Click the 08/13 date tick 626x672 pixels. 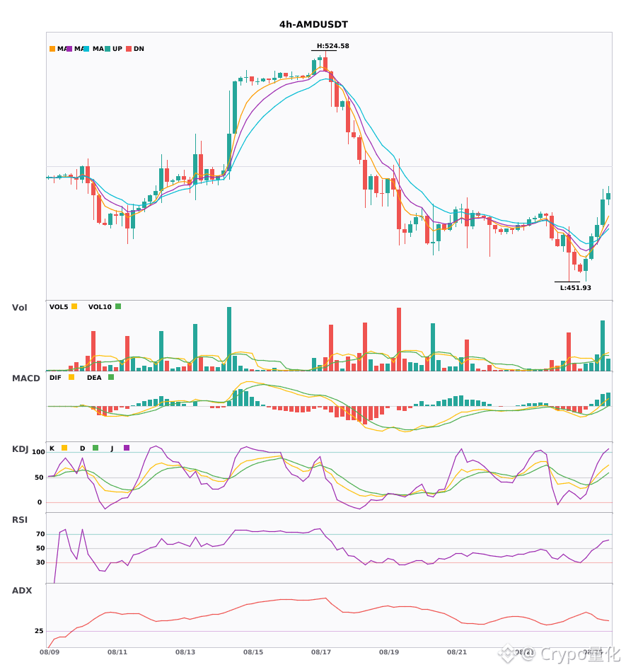[185, 652]
